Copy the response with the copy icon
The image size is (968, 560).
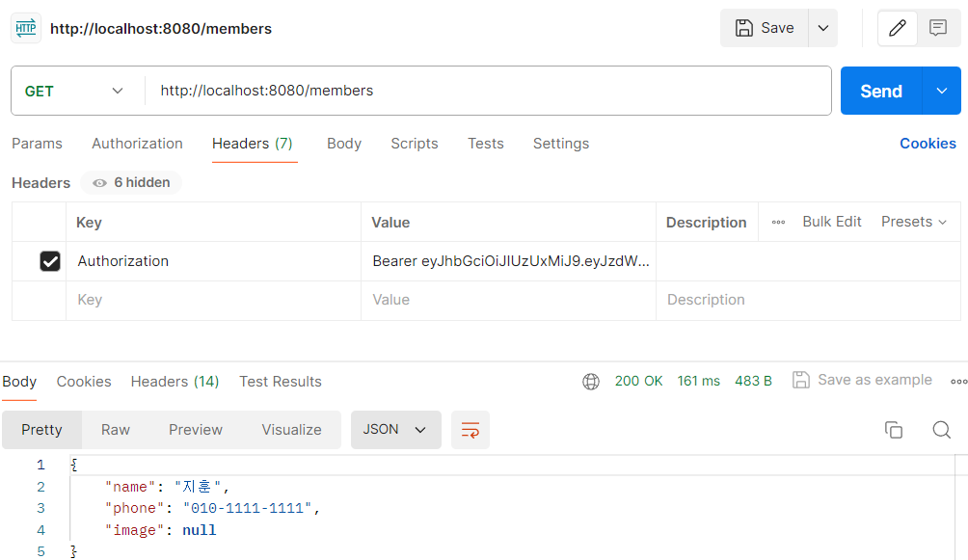pos(894,430)
